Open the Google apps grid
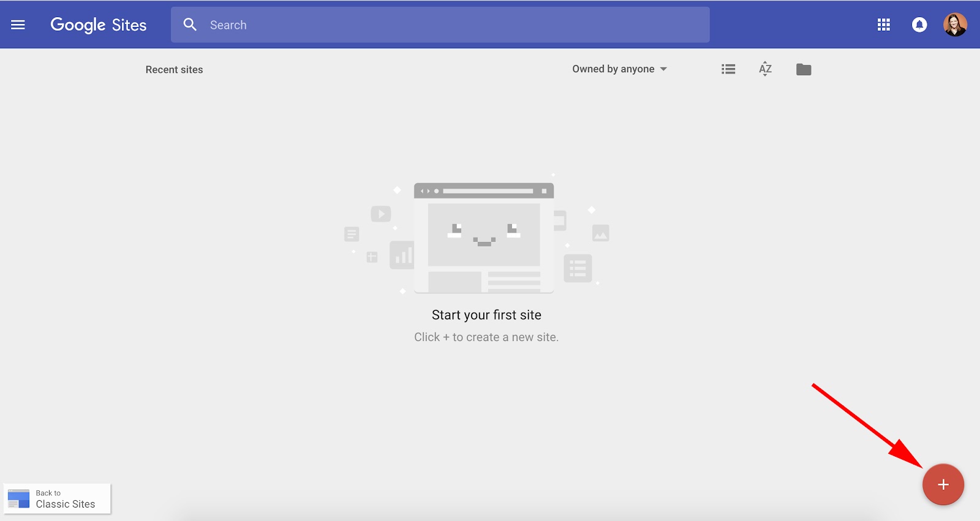The width and height of the screenshot is (980, 521). [884, 24]
